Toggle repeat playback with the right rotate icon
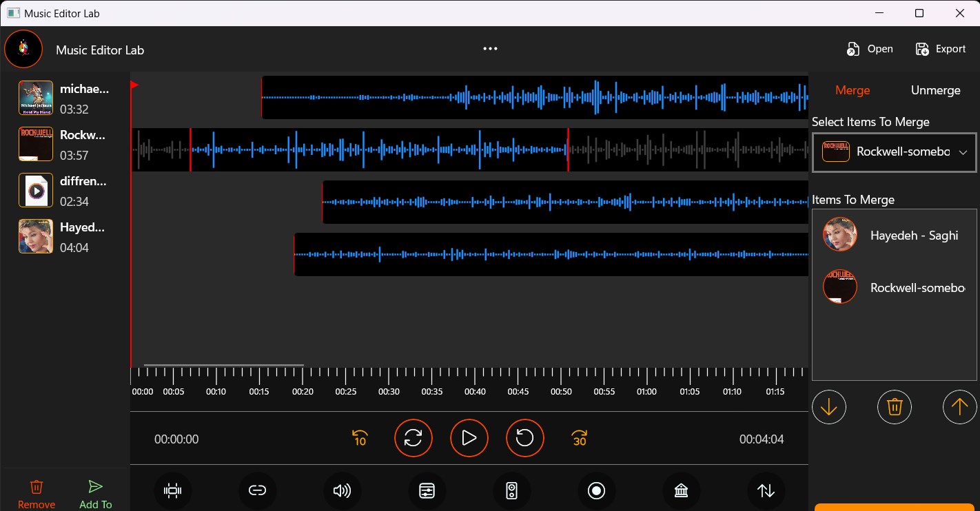The image size is (980, 511). coord(524,438)
